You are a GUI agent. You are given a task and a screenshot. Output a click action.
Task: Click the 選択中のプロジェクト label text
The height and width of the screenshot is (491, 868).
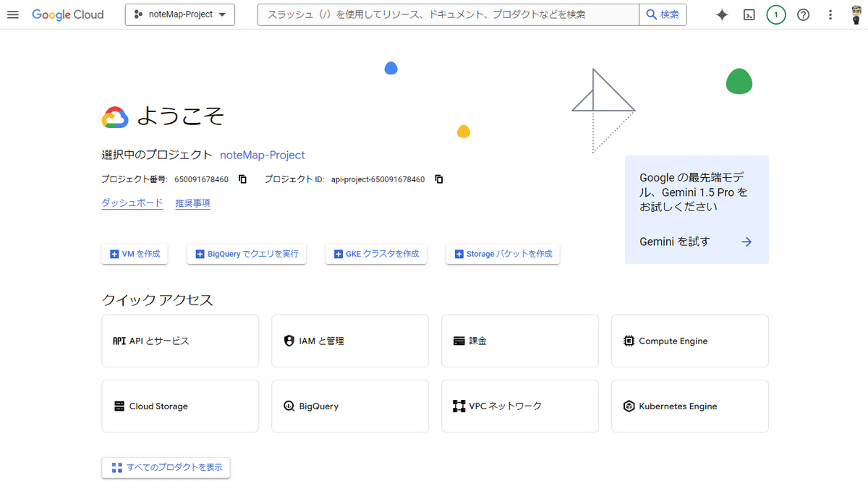[x=157, y=155]
